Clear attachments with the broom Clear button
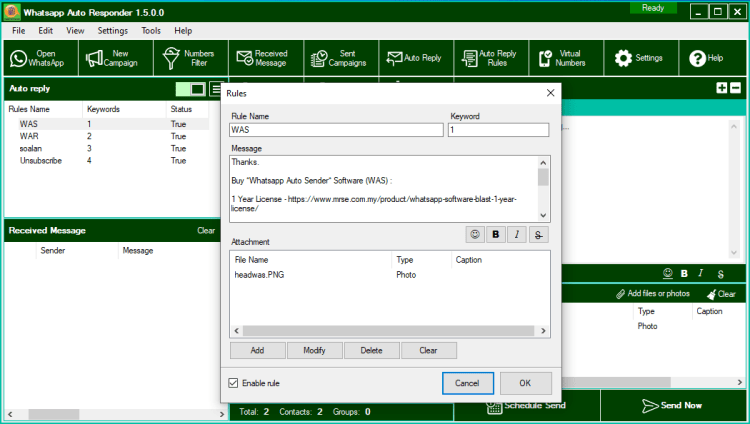 [x=721, y=294]
